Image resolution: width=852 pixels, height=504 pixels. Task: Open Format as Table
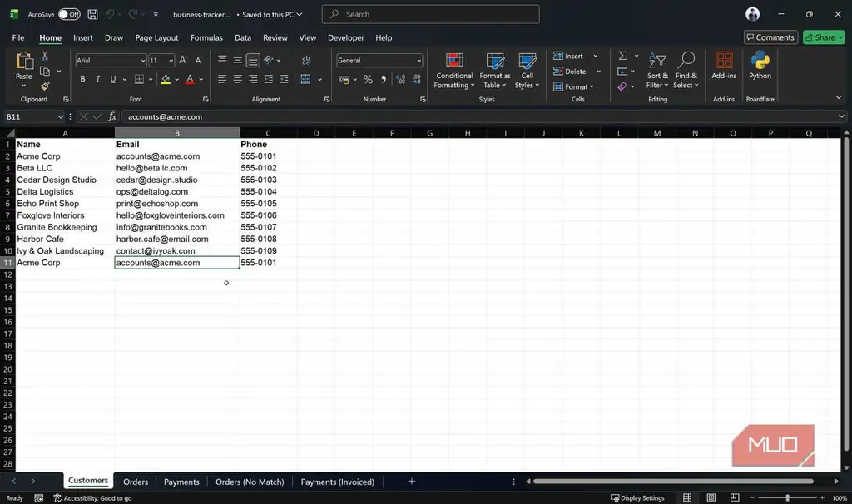[495, 71]
